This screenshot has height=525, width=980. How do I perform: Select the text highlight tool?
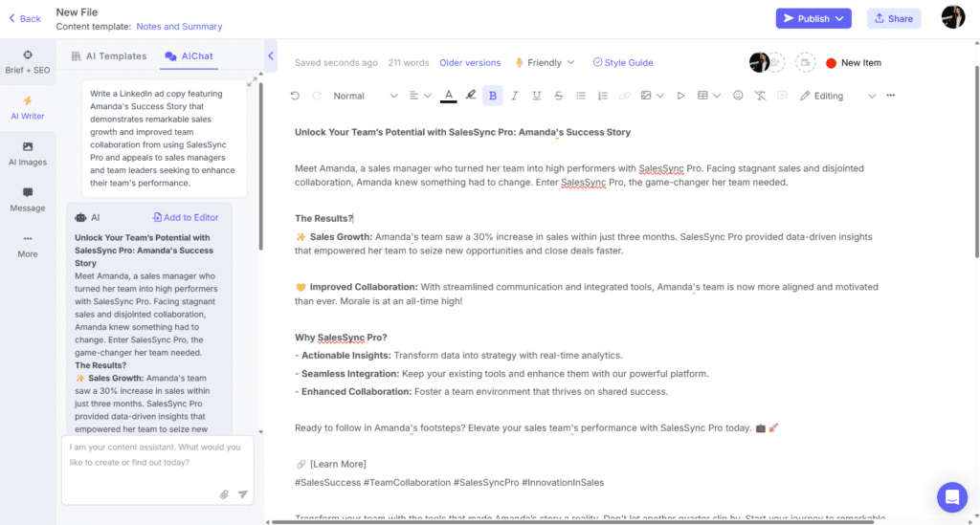tap(471, 96)
